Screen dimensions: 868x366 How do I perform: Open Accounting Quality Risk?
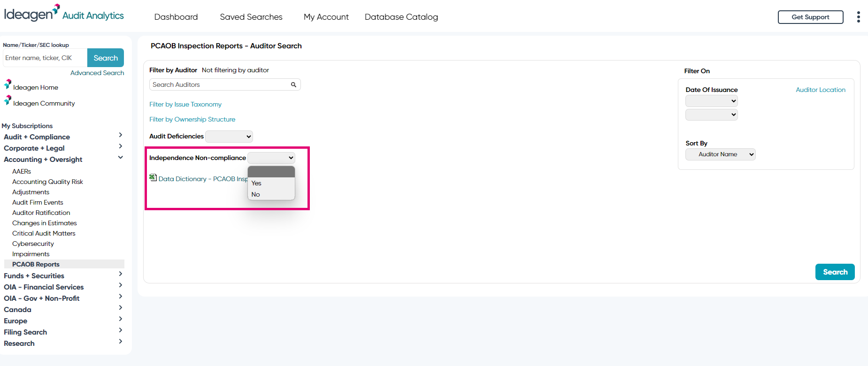[x=47, y=182]
